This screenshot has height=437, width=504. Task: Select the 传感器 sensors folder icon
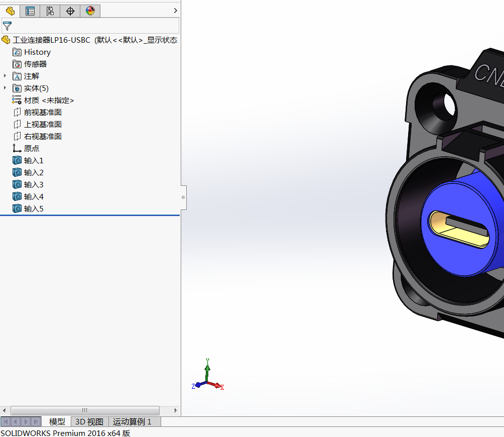tap(17, 64)
